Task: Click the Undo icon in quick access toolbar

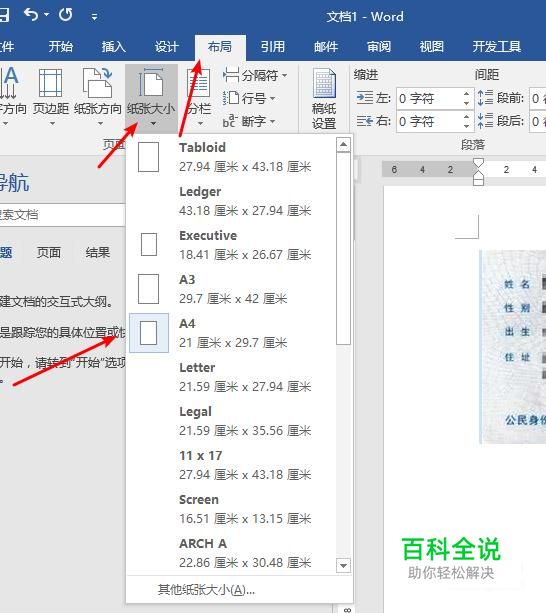Action: coord(31,15)
